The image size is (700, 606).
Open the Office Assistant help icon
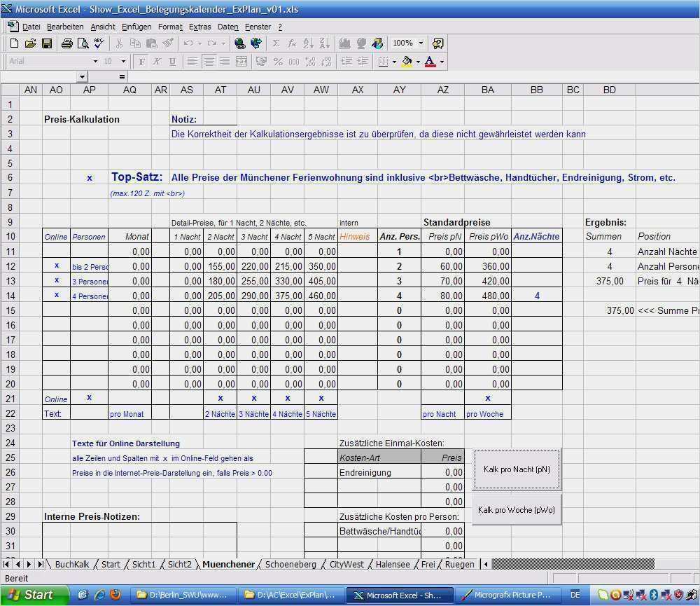click(x=437, y=43)
